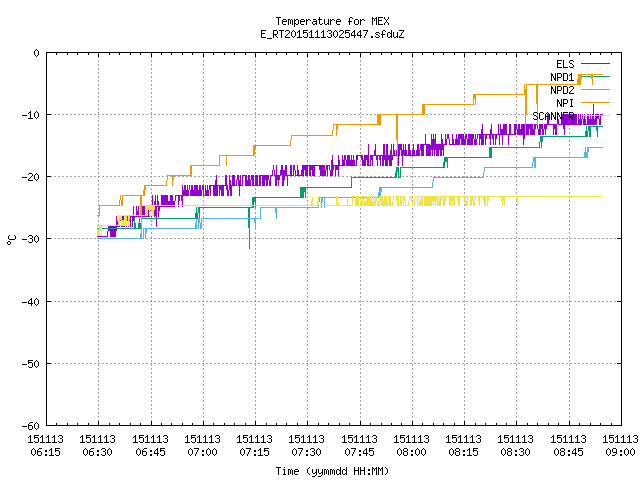This screenshot has height=480, width=640.
Task: Click the y-axis label -30
Action: pos(31,239)
